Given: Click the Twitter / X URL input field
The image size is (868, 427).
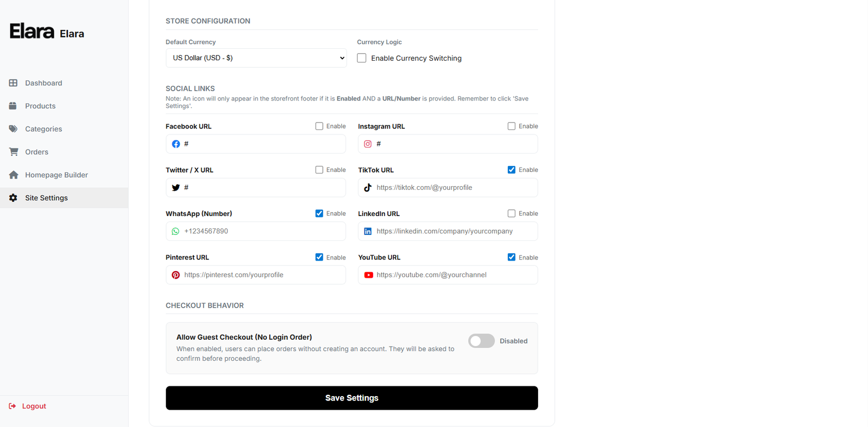Looking at the screenshot, I should point(256,188).
